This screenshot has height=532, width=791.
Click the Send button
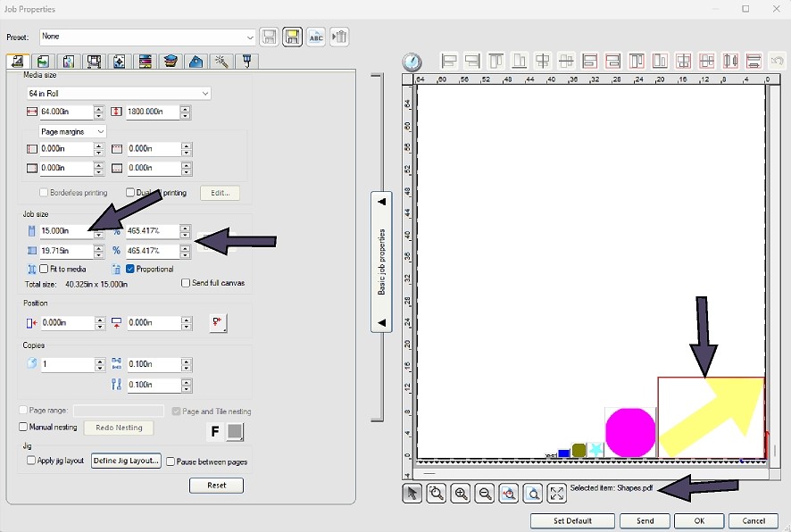point(645,521)
